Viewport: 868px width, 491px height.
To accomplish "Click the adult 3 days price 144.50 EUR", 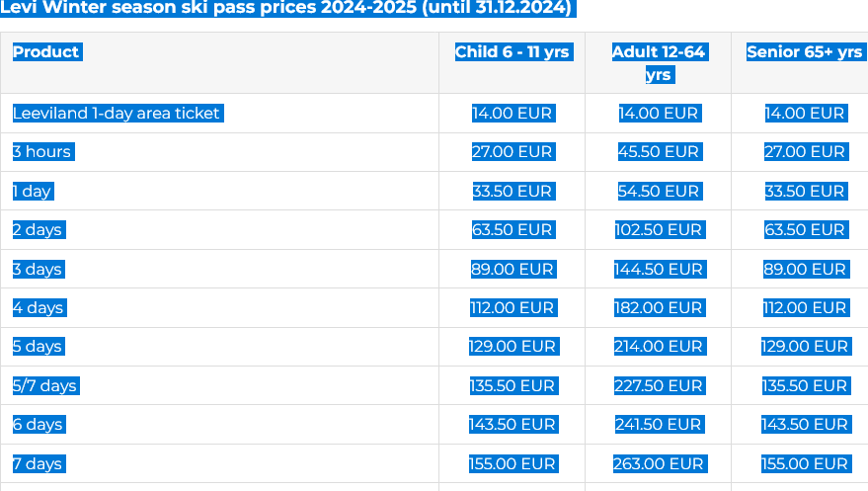I will pos(660,269).
